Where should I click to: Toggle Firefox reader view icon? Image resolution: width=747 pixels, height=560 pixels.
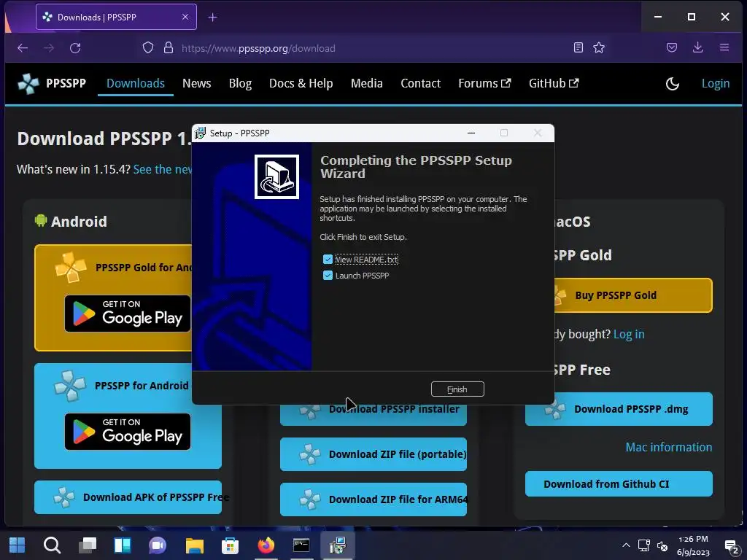(578, 47)
